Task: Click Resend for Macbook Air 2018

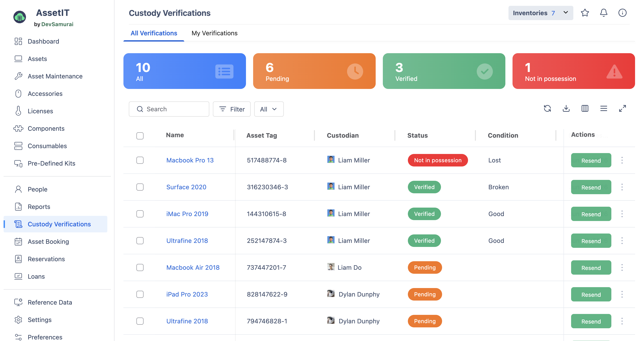Action: coord(591,267)
